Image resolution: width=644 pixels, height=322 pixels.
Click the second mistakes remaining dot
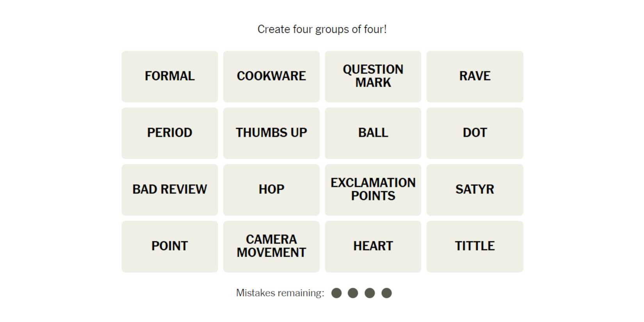pyautogui.click(x=353, y=293)
